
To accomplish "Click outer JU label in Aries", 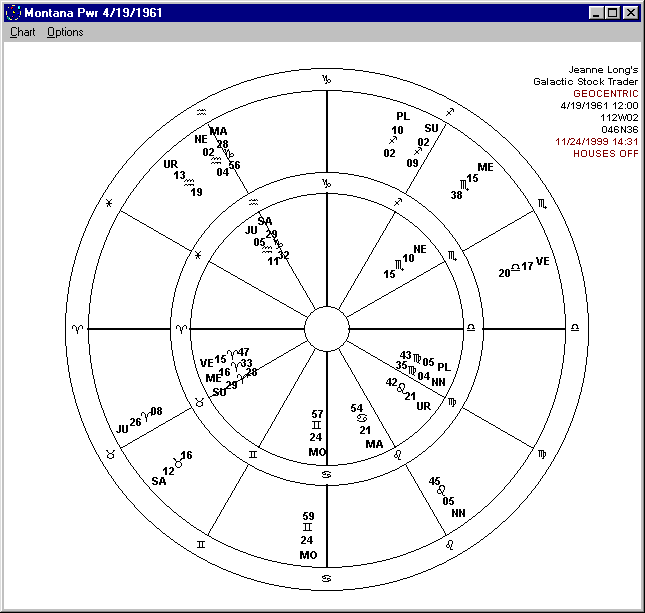I will [x=123, y=429].
